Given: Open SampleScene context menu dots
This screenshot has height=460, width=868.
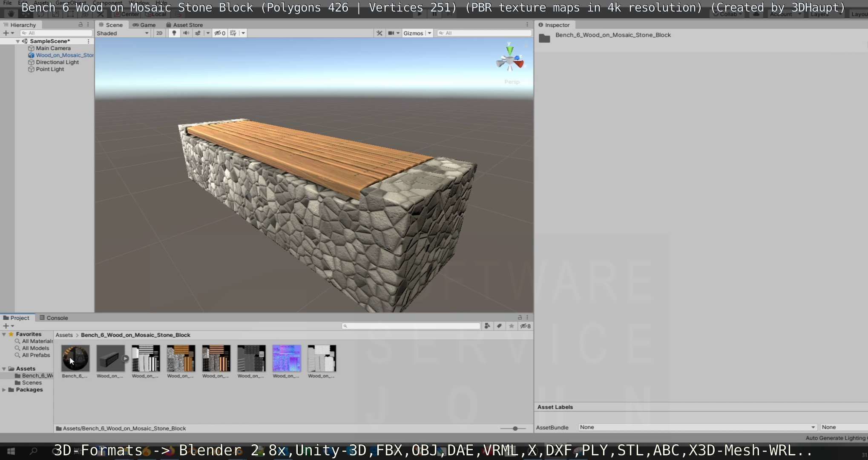Looking at the screenshot, I should (88, 41).
